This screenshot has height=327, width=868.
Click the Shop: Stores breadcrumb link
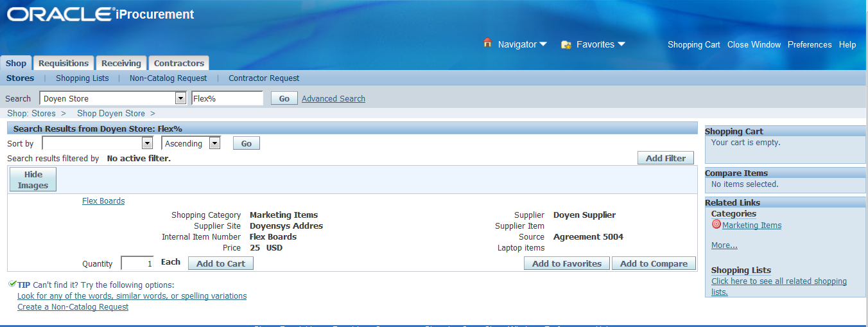point(31,113)
